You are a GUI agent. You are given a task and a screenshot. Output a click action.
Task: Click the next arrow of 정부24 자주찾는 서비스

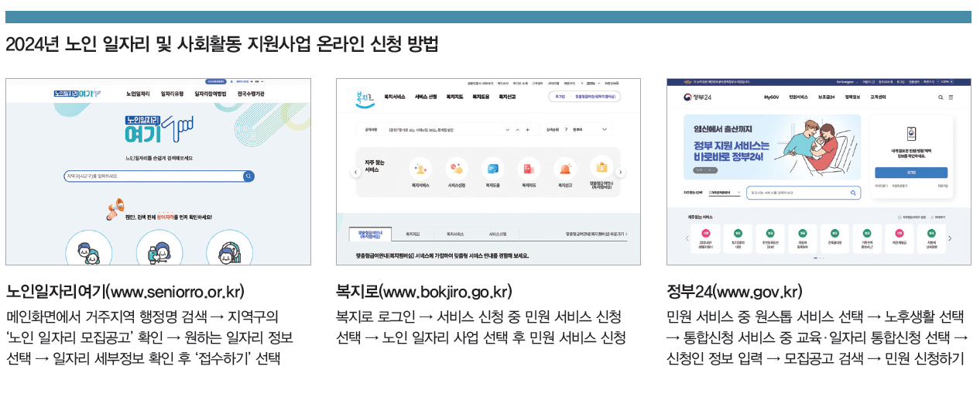(x=950, y=238)
